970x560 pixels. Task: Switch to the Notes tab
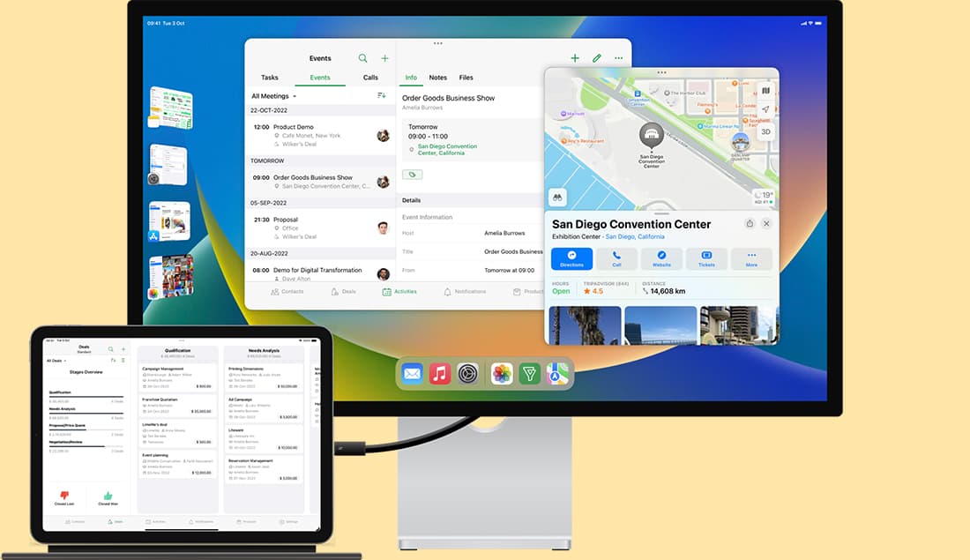pos(438,78)
